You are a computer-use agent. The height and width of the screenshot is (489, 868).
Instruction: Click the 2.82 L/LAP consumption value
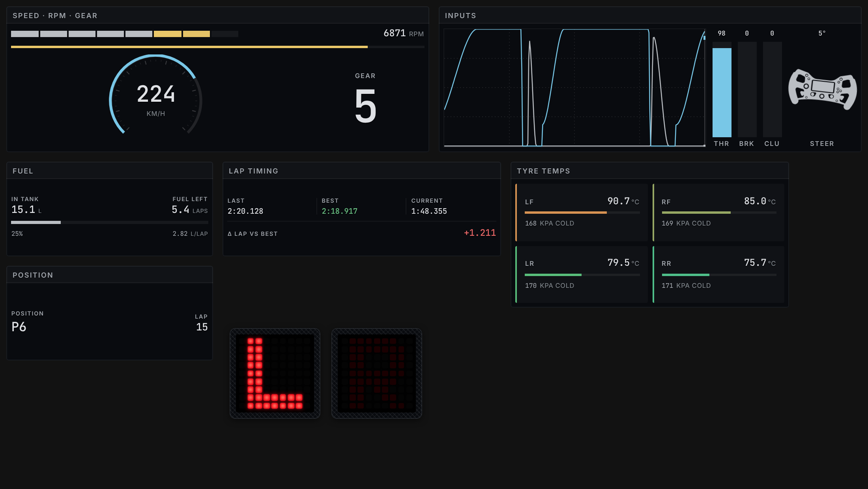(x=190, y=234)
